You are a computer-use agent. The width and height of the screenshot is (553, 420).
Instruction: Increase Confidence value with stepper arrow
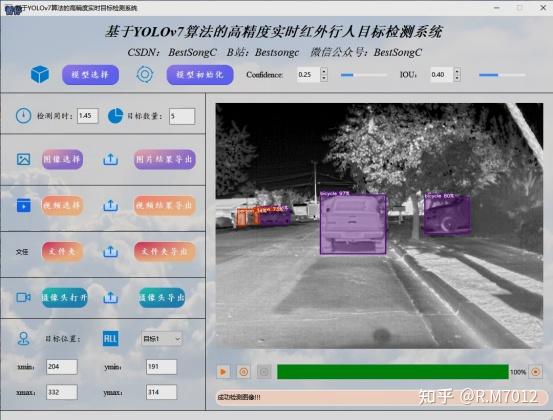324,71
